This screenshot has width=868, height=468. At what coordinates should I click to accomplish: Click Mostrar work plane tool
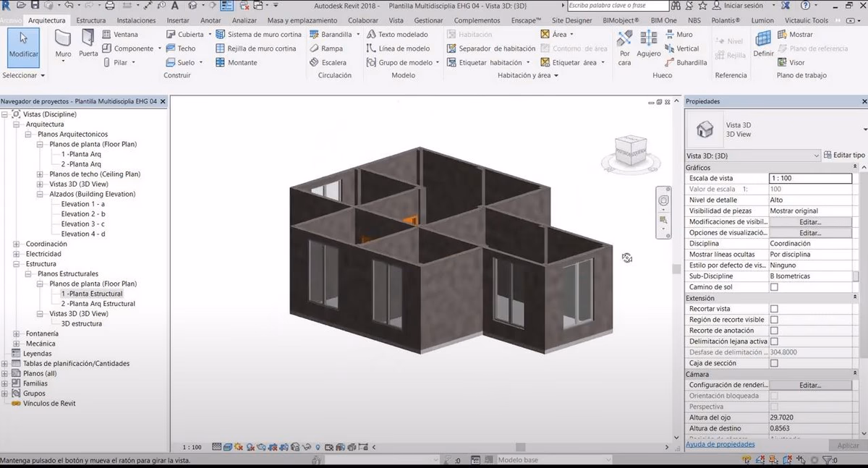[795, 34]
